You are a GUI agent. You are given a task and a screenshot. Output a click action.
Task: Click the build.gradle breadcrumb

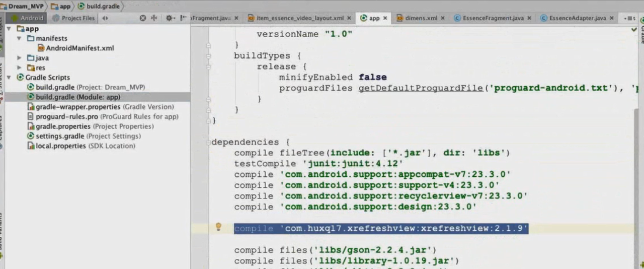(x=99, y=6)
